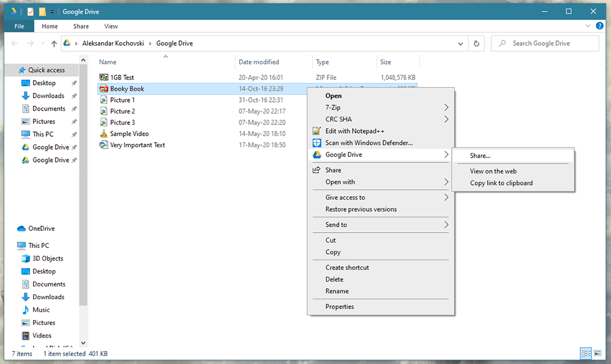This screenshot has width=611, height=364.
Task: Open Quick Access Toolbar customize dropdown
Action: [52, 12]
